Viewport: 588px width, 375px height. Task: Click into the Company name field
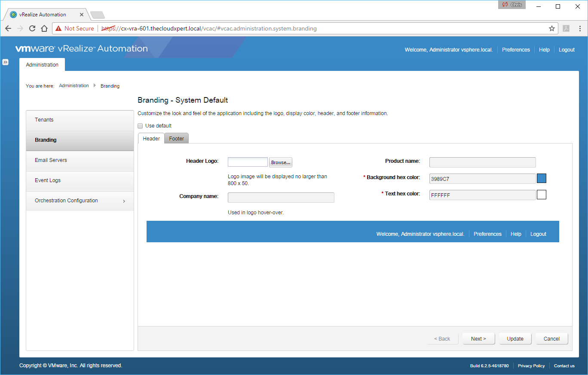coord(281,198)
